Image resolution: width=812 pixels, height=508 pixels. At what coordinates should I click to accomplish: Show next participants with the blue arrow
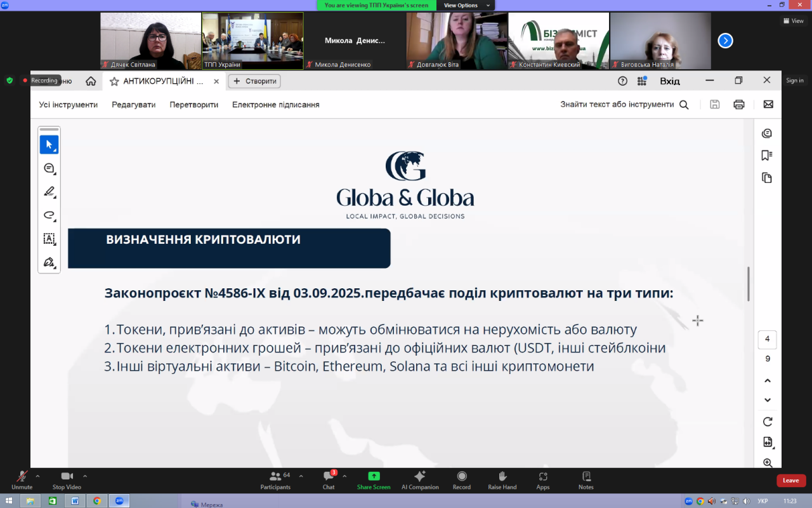point(725,41)
